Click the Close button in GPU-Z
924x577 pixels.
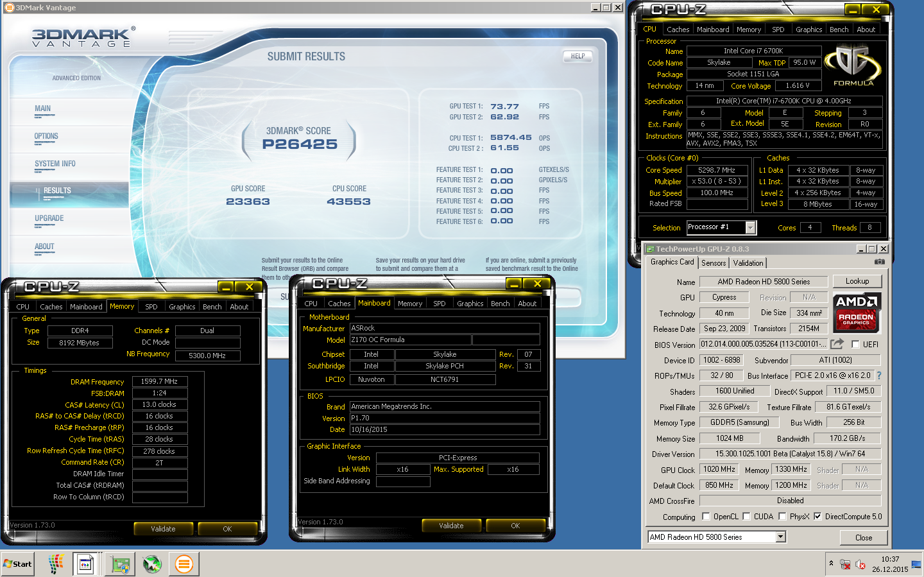[864, 538]
